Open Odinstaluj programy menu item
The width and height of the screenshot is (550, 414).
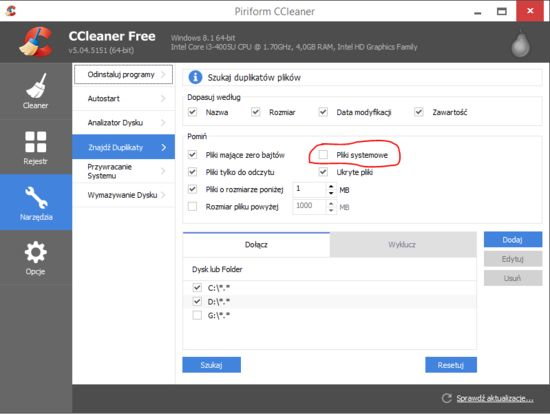(x=123, y=74)
